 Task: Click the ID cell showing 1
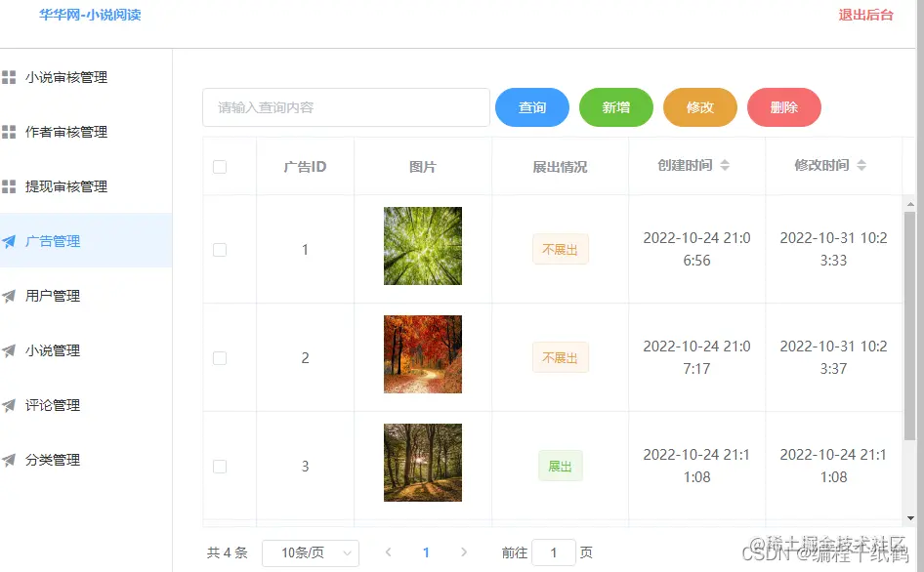coord(305,250)
